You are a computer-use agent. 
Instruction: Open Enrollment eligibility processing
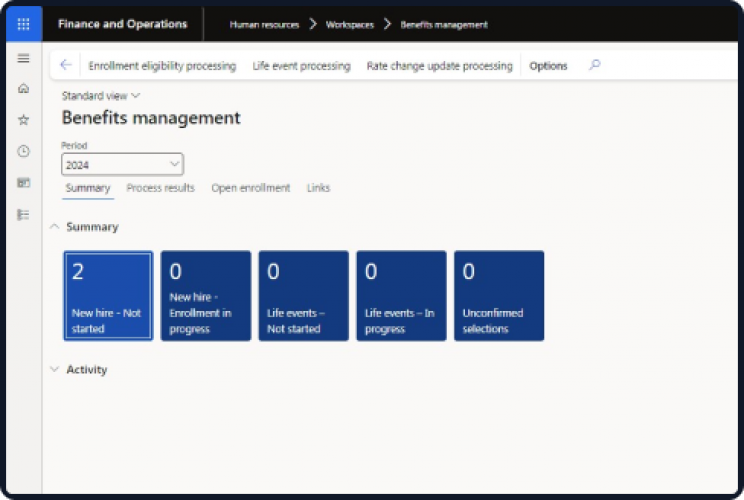[x=162, y=65]
